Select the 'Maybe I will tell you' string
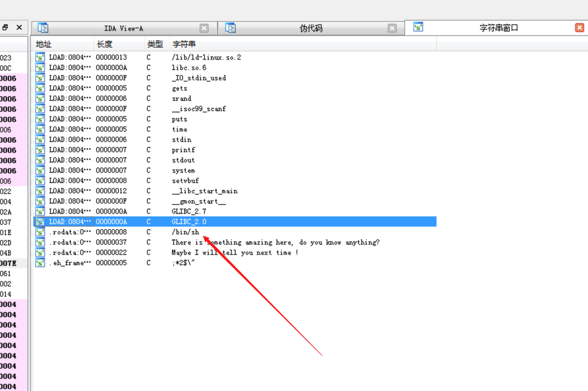Screen dimensions: 588x391 coord(235,253)
